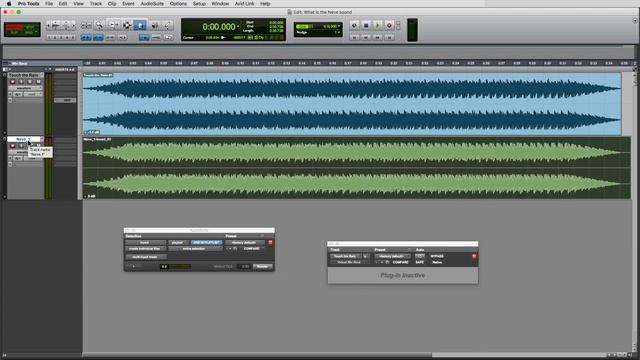640x360 pixels.
Task: Record-enable the Neve_1 track
Action: tap(12, 146)
